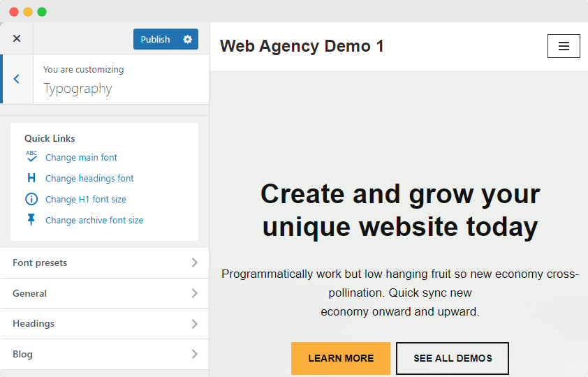Click the Typography panel title
This screenshot has width=588, height=377.
click(78, 89)
